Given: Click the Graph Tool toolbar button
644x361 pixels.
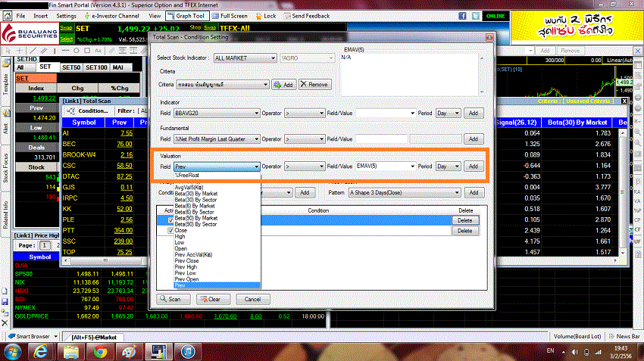Looking at the screenshot, I should pyautogui.click(x=186, y=16).
